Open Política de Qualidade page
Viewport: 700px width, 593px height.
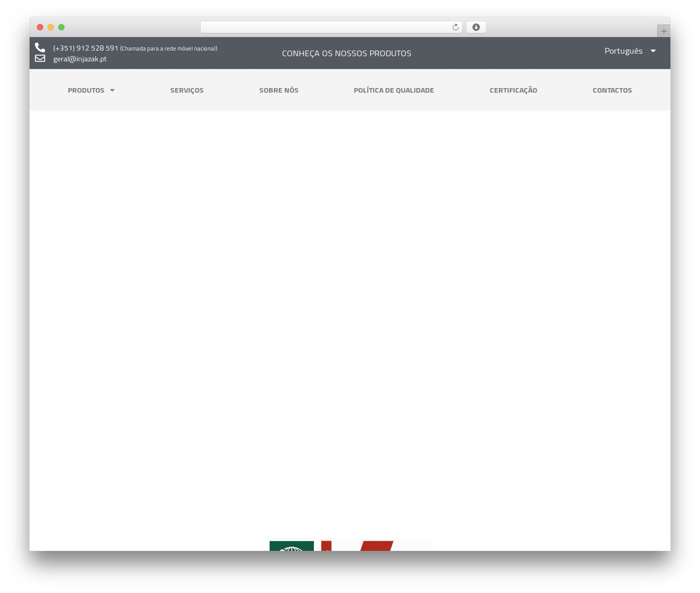[394, 90]
